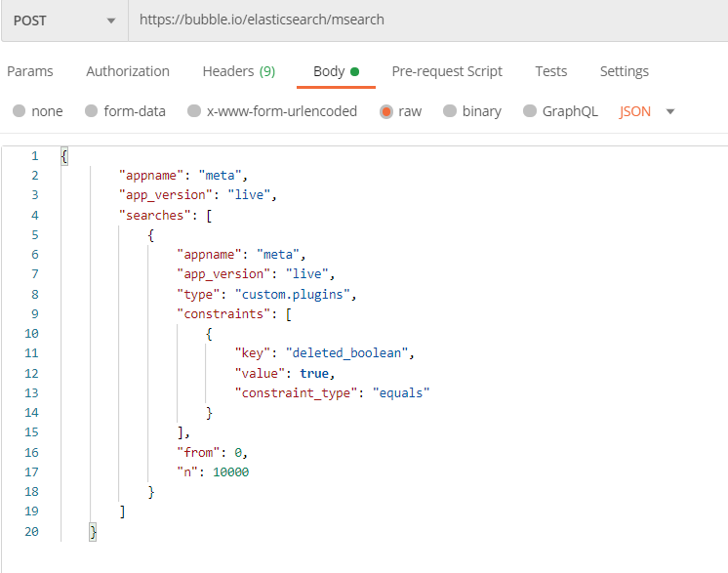Viewport: 728px width, 573px height.
Task: Click the dropdown arrow next to JSON
Action: point(670,111)
